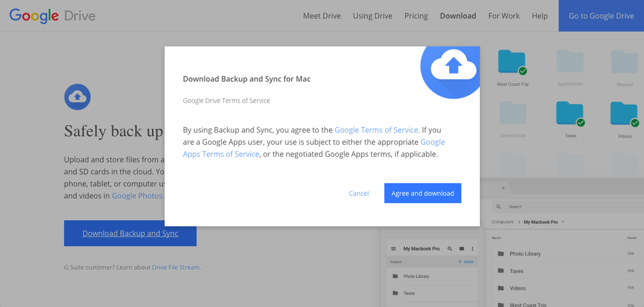Open the Using Drive menu item

click(372, 16)
